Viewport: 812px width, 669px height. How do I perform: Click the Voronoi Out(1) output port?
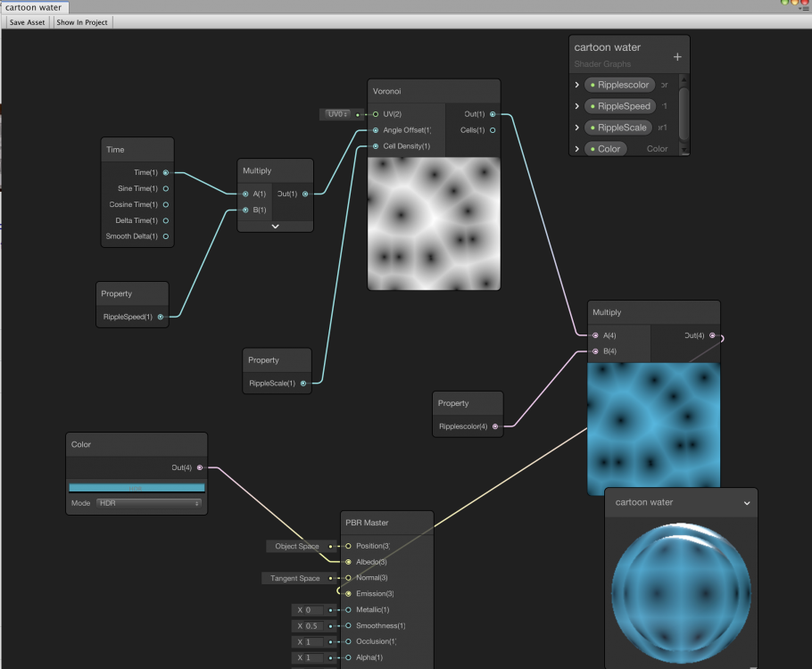tap(493, 114)
